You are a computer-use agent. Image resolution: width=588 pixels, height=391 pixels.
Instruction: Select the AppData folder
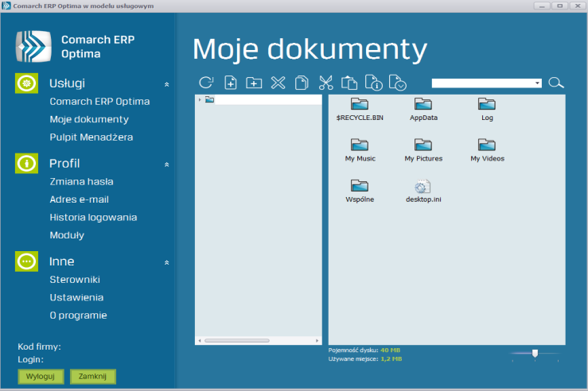[x=423, y=110]
